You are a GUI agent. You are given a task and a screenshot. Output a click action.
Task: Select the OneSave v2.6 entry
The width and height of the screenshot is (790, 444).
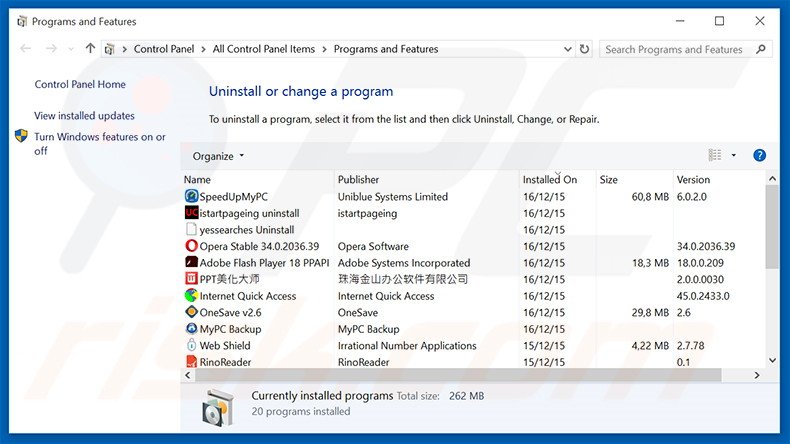[230, 312]
